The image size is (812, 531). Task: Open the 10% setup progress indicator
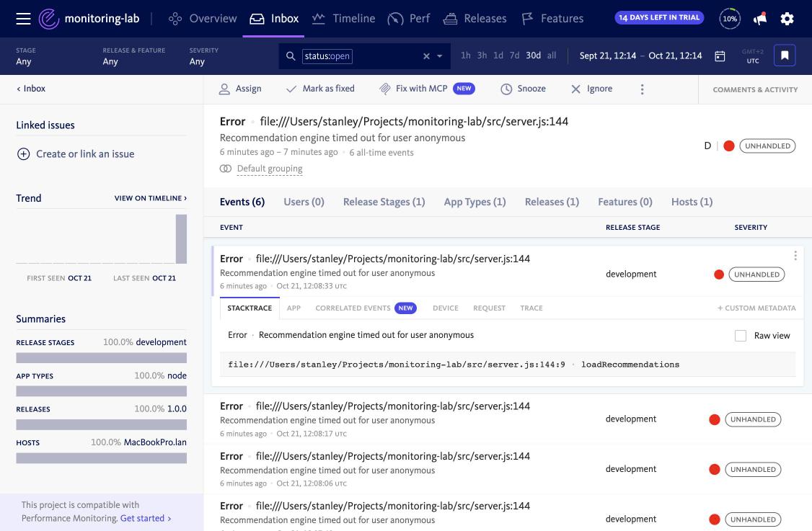click(730, 19)
